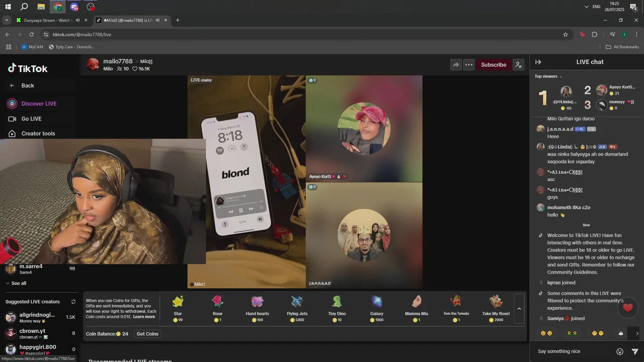Open a new browser tab

pos(178,20)
